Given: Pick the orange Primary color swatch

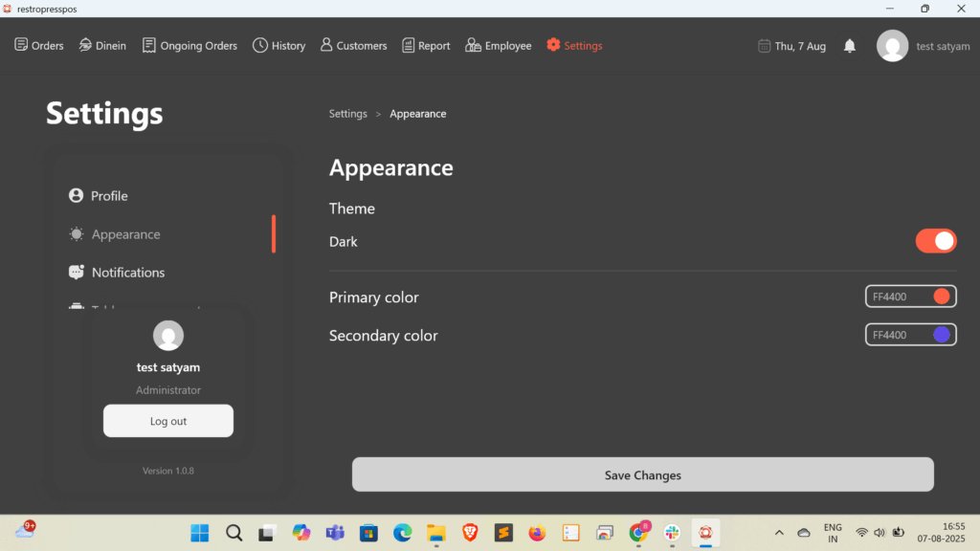Looking at the screenshot, I should tap(941, 297).
